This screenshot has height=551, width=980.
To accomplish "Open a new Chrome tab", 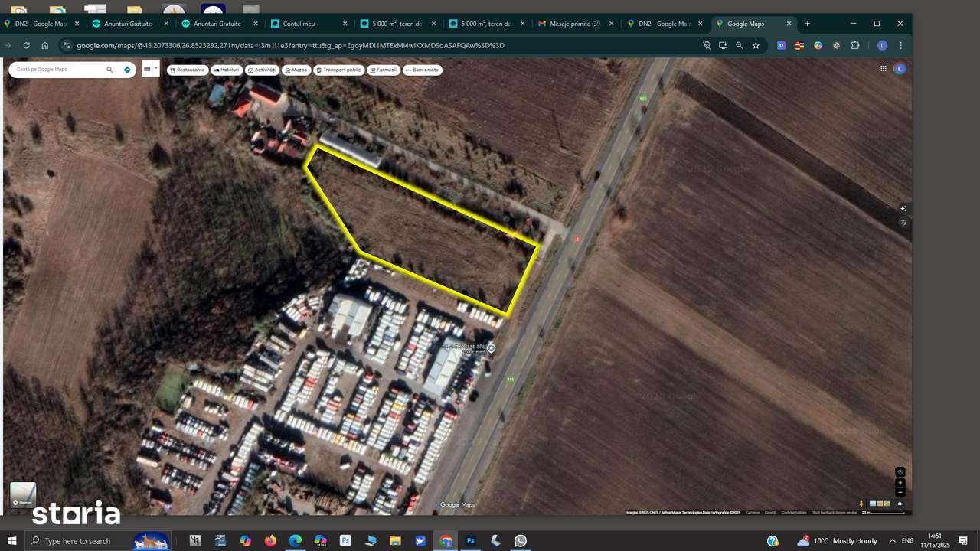I will pos(807,24).
